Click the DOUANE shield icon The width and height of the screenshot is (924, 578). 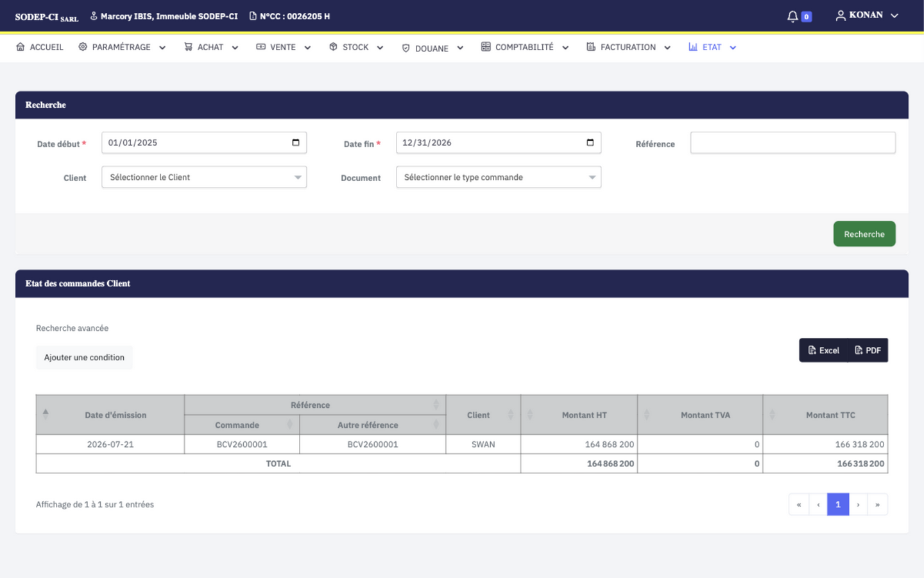click(x=406, y=48)
